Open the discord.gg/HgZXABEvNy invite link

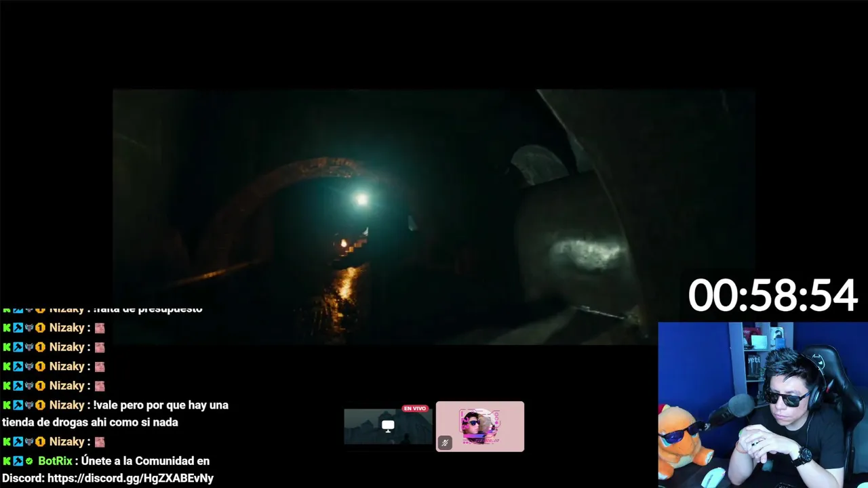(130, 479)
